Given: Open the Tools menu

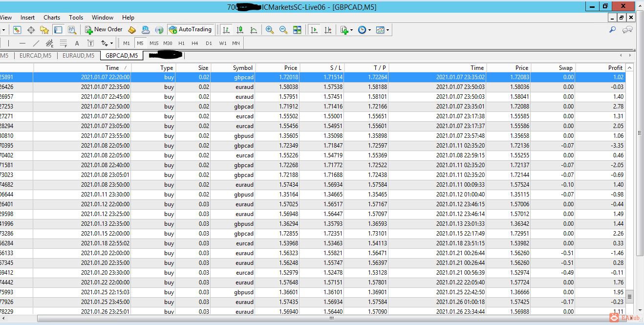Looking at the screenshot, I should click(76, 17).
